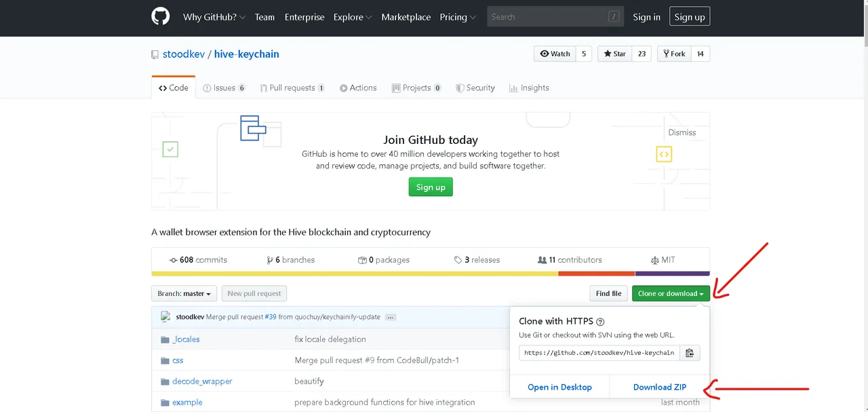
Task: Copy clone URL with clipboard icon
Action: pyautogui.click(x=690, y=353)
